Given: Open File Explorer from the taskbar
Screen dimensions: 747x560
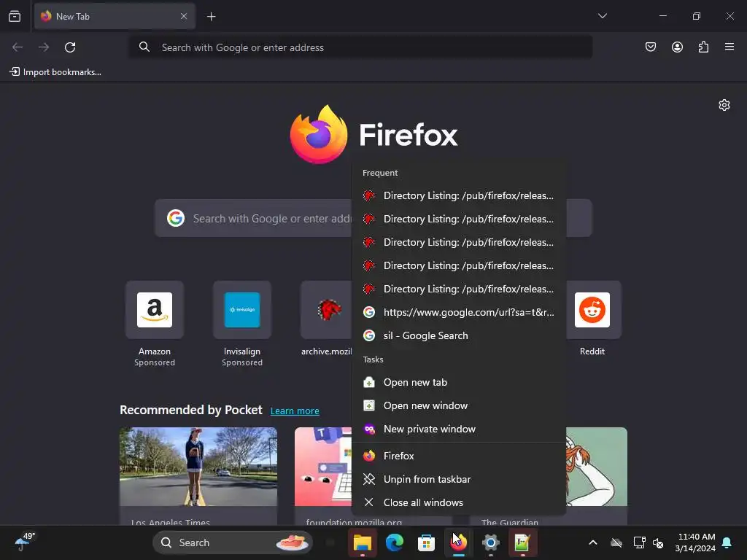Looking at the screenshot, I should pos(363,542).
